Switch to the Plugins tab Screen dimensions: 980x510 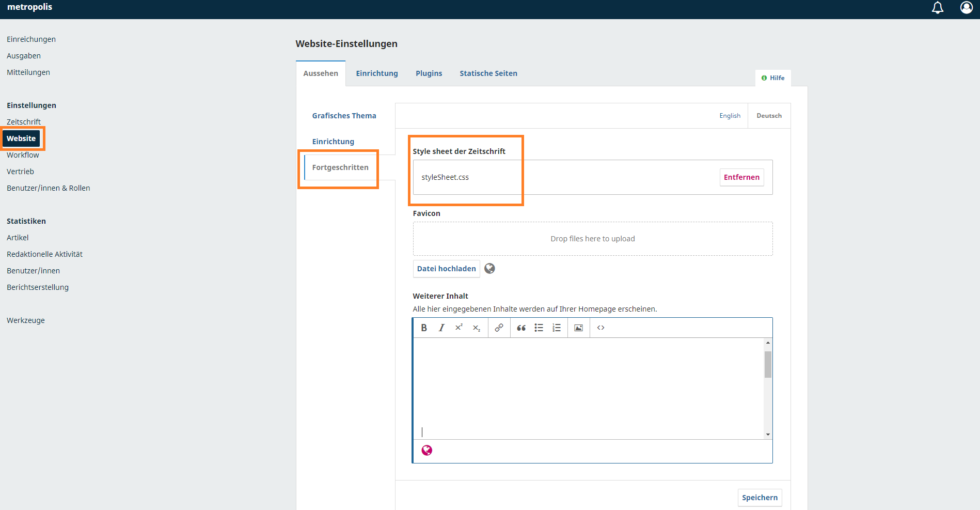(429, 73)
